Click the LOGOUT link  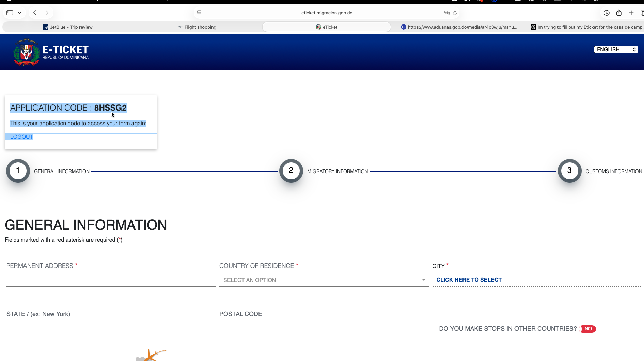click(x=21, y=137)
